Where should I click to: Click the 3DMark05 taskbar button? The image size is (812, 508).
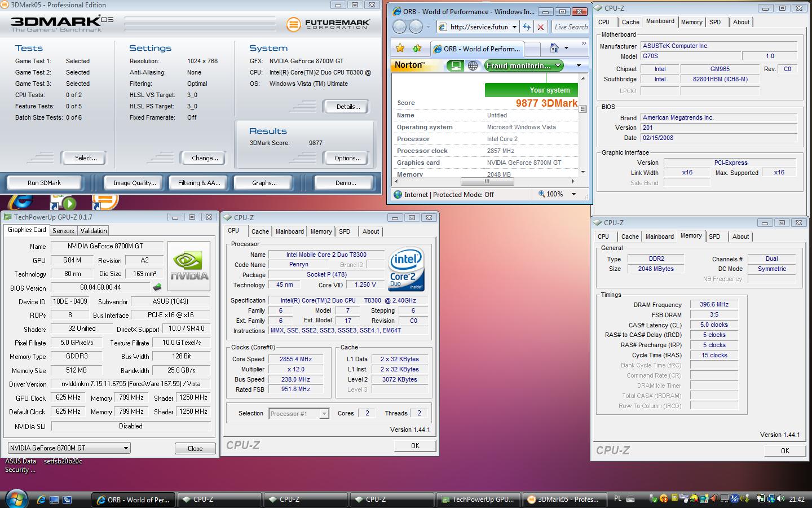point(564,500)
